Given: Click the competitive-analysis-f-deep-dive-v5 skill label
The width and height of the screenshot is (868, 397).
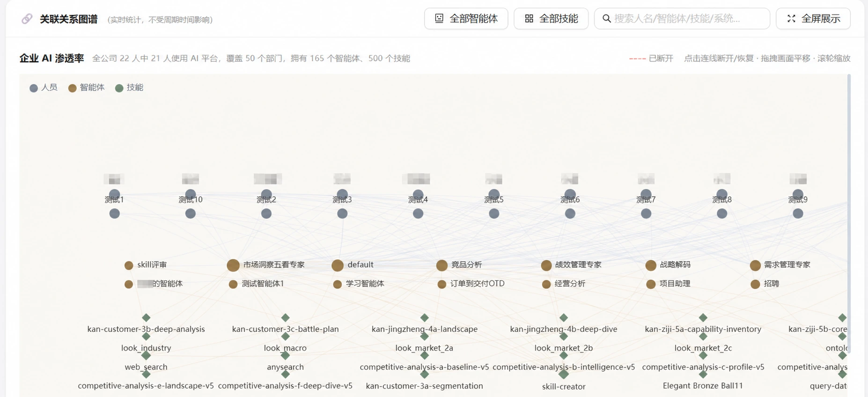Looking at the screenshot, I should [x=285, y=386].
